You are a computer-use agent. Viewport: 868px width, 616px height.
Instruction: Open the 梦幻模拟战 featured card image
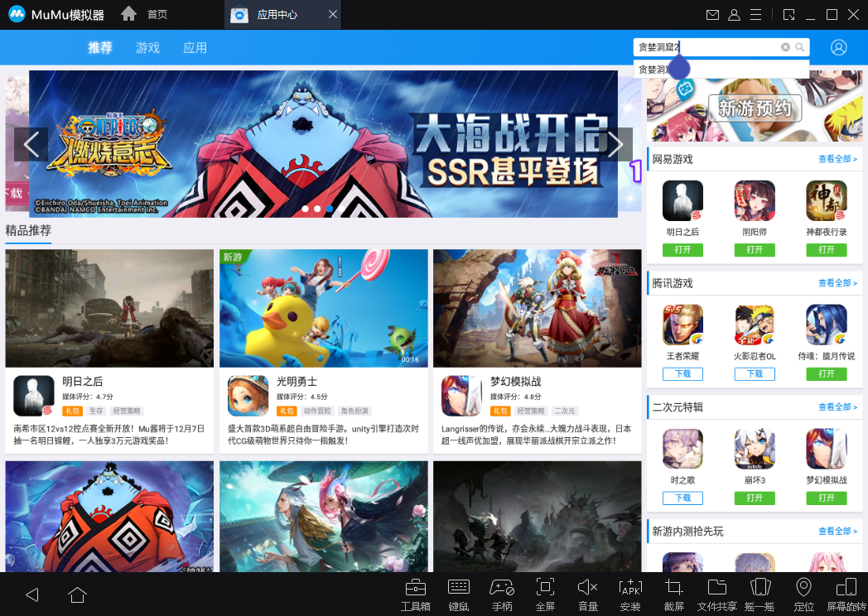click(x=538, y=308)
